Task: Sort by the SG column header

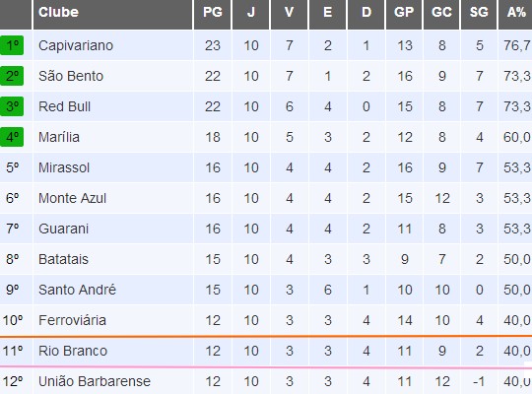Action: coord(479,13)
